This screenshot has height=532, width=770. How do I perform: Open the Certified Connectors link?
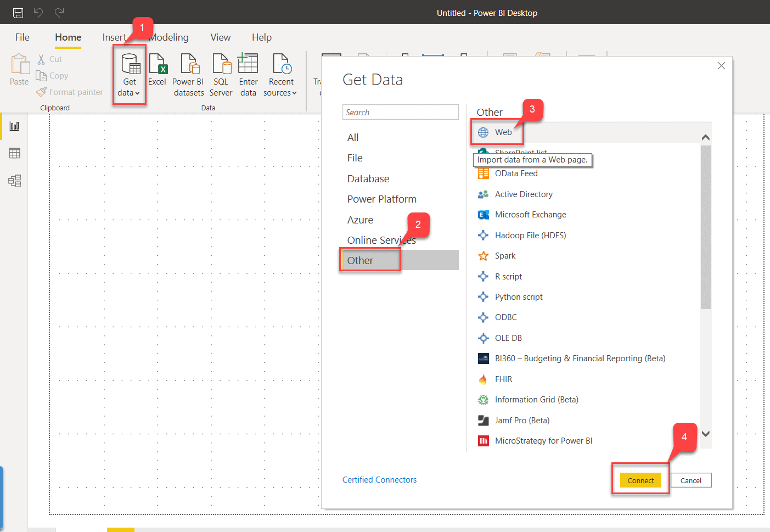click(379, 480)
